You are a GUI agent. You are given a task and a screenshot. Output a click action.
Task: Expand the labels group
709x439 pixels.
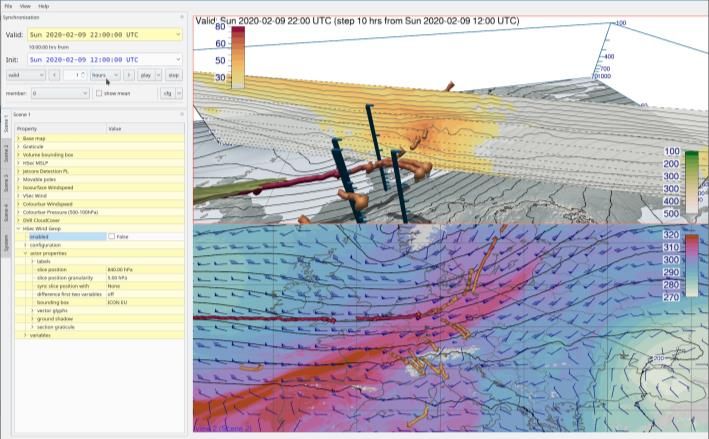point(32,261)
